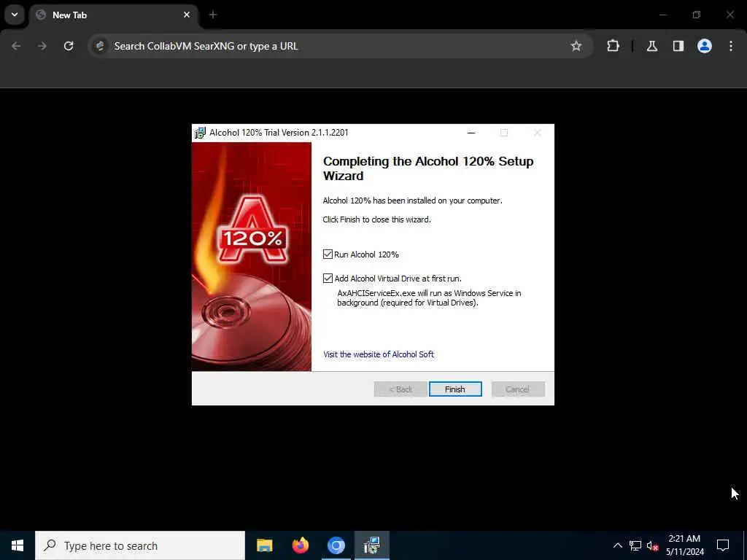Select the Alcohol installer taskbar icon
The image size is (747, 560).
pos(371,545)
